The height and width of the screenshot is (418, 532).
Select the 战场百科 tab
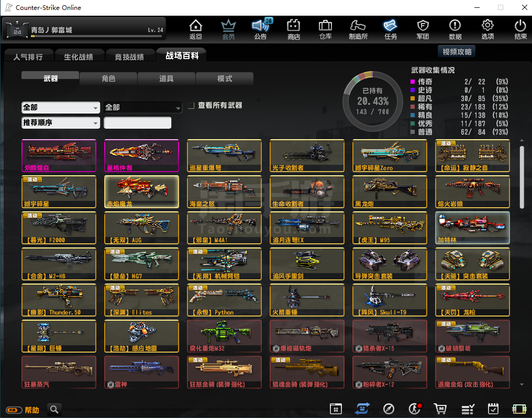182,55
